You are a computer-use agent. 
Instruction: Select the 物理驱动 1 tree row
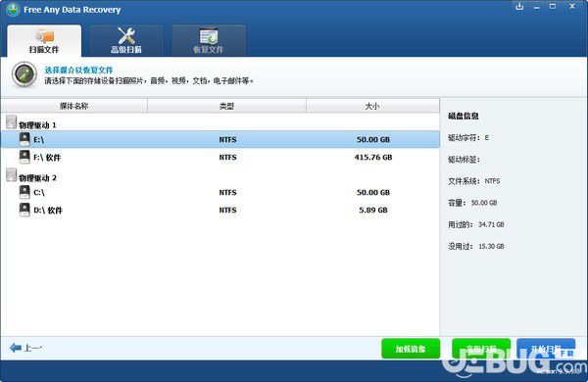(220, 122)
